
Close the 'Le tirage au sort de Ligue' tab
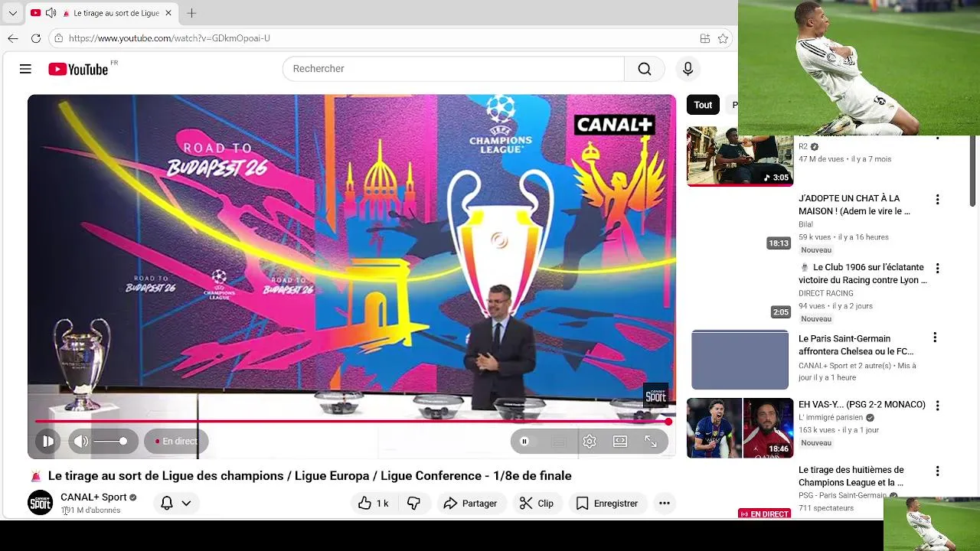pyautogui.click(x=168, y=13)
